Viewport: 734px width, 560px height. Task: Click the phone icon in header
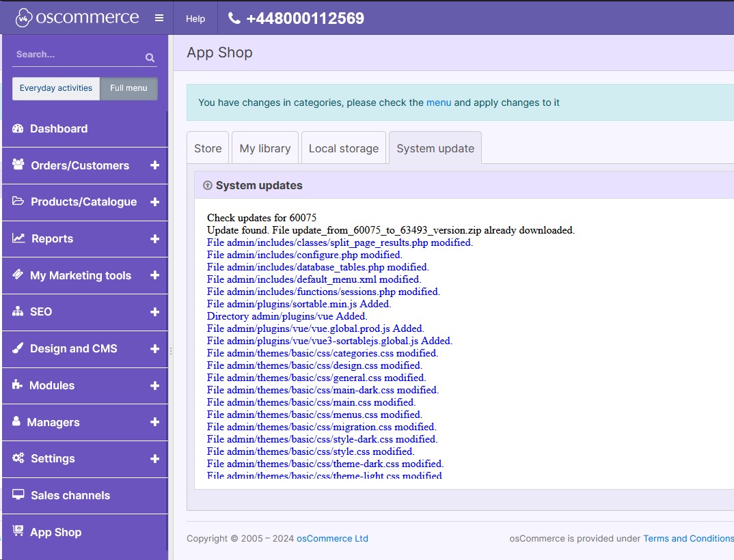point(234,18)
